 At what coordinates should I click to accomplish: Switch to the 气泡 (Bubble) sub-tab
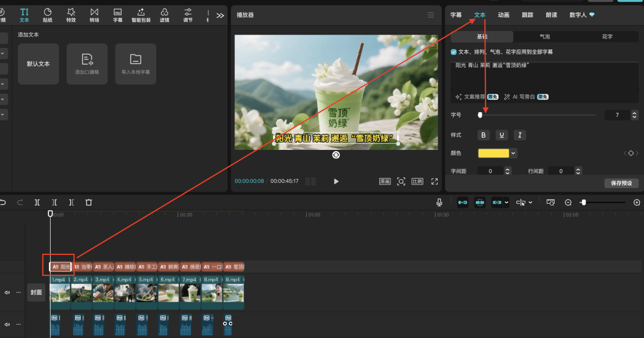coord(544,36)
